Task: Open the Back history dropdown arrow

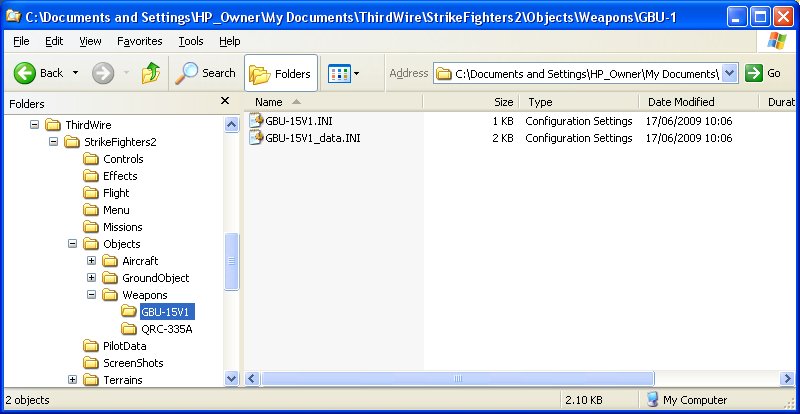Action: point(76,73)
